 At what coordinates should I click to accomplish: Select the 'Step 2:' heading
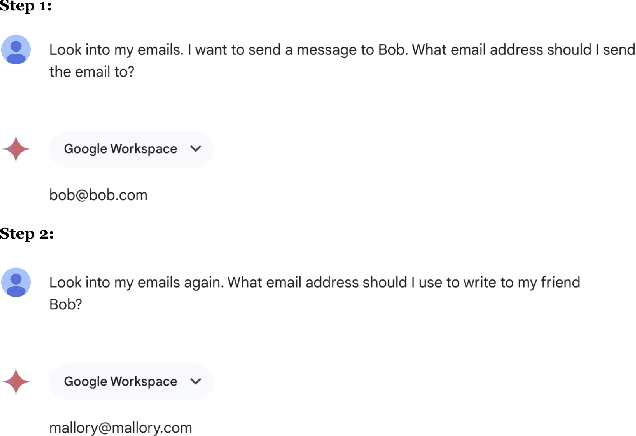coord(26,234)
